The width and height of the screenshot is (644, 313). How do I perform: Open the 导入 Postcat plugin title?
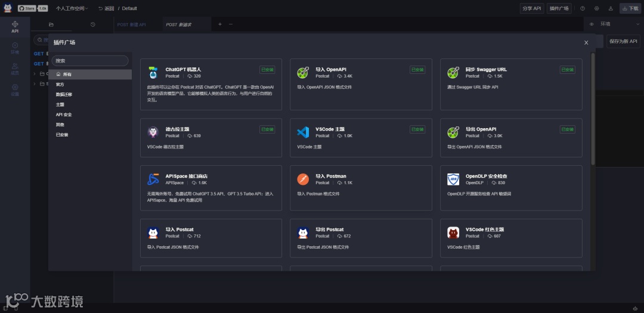click(x=179, y=229)
